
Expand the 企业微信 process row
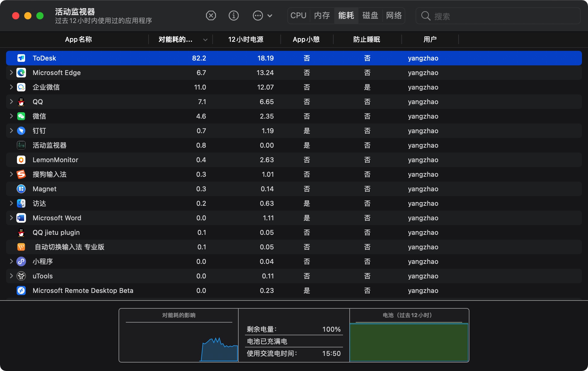coord(11,87)
